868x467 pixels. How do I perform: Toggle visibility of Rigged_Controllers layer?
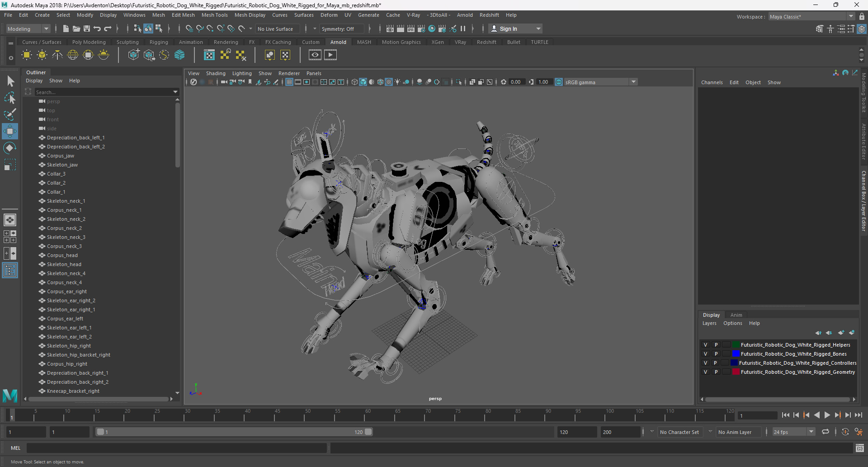coord(705,363)
